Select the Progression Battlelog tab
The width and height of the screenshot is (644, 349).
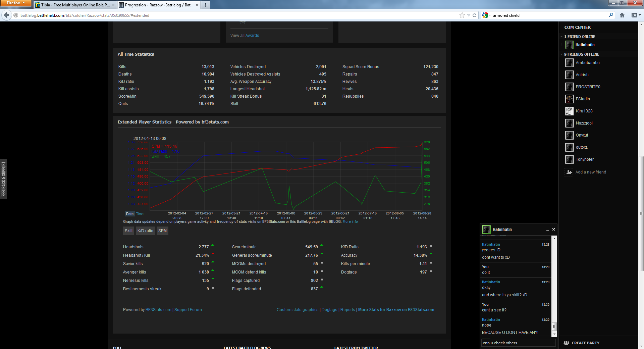159,5
